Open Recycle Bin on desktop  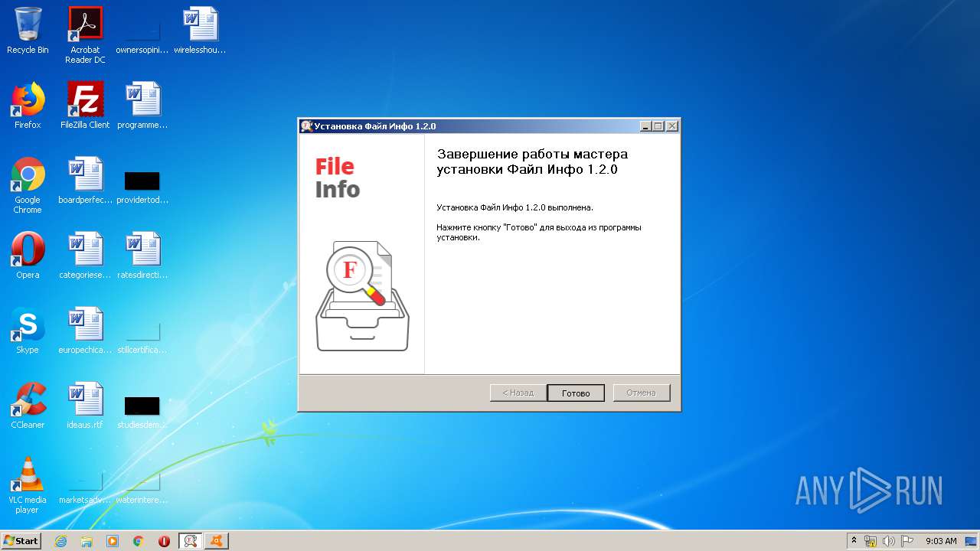[28, 31]
